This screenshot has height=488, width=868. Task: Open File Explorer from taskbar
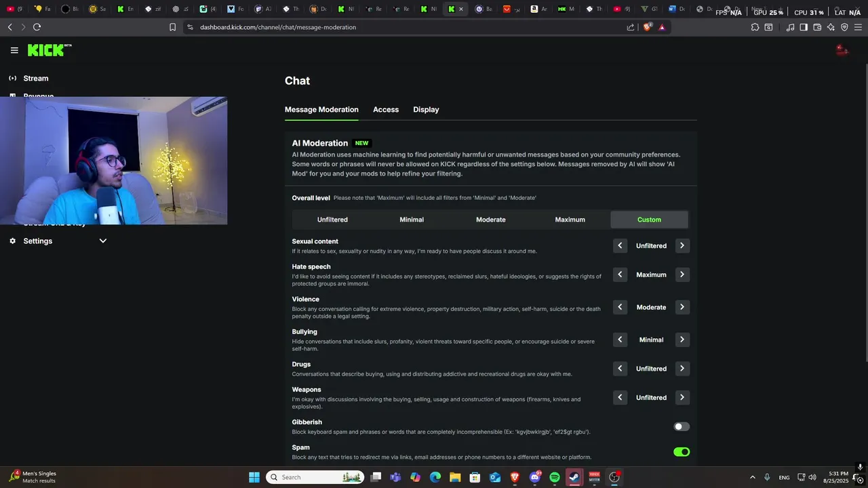(455, 477)
